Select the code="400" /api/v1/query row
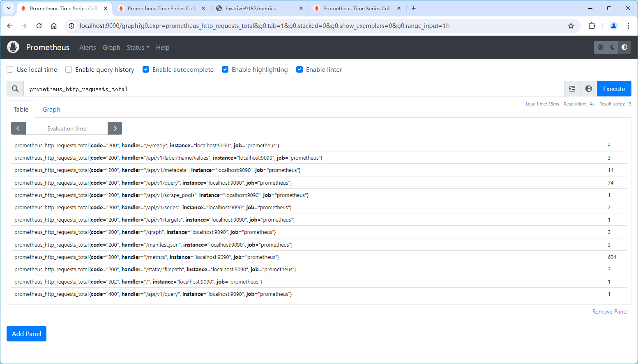Viewport: 638px width, 364px height. pyautogui.click(x=319, y=294)
